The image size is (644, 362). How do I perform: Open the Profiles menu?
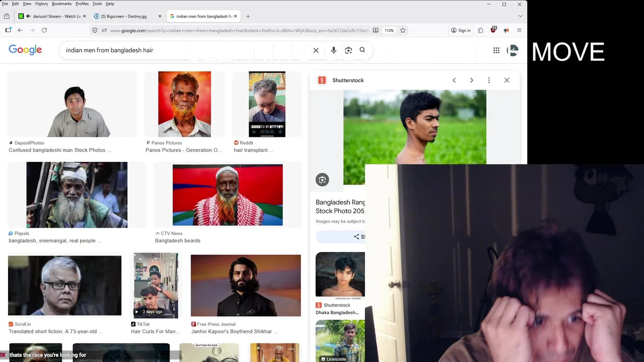[x=82, y=4]
